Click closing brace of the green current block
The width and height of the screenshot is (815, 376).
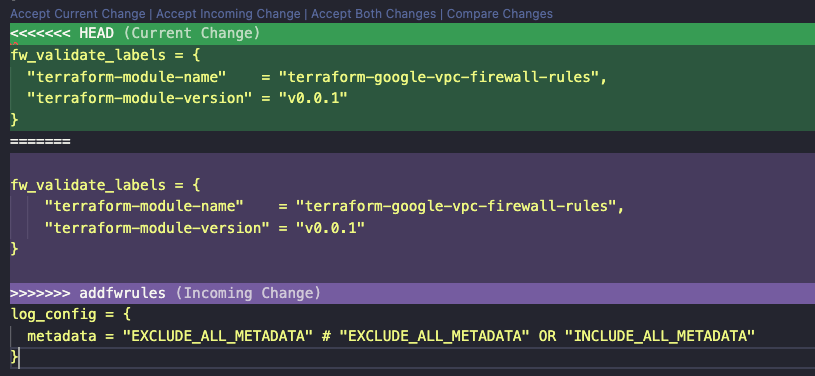click(14, 120)
